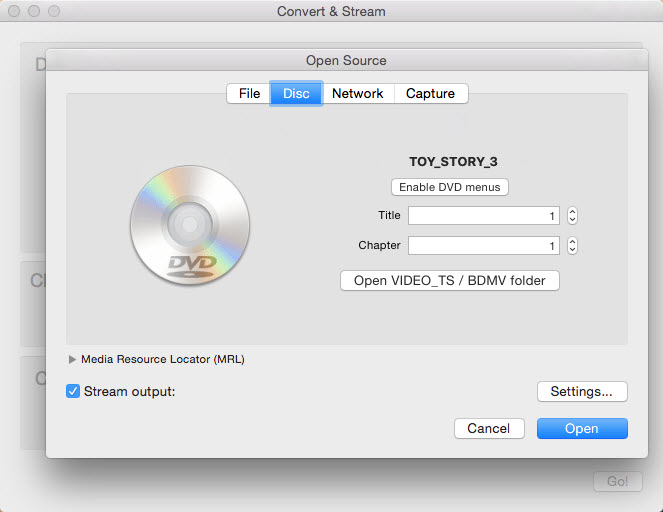
Task: Click the DVD disc icon
Action: (190, 225)
